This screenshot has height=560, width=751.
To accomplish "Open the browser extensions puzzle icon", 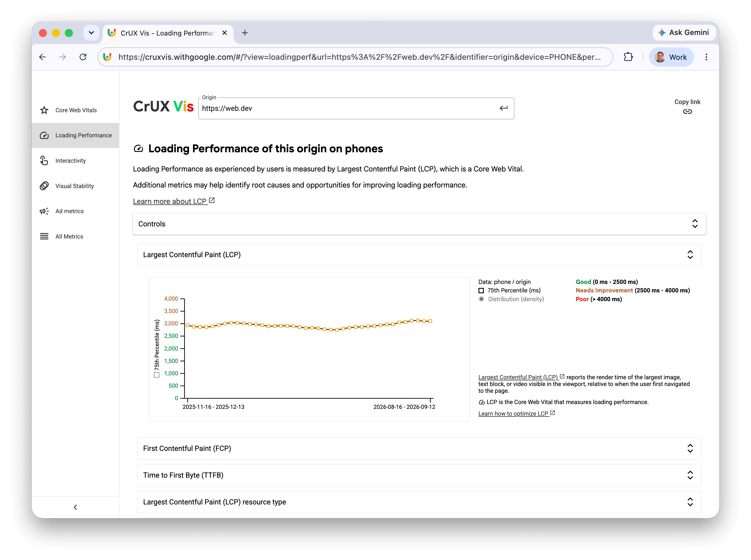I will (628, 57).
